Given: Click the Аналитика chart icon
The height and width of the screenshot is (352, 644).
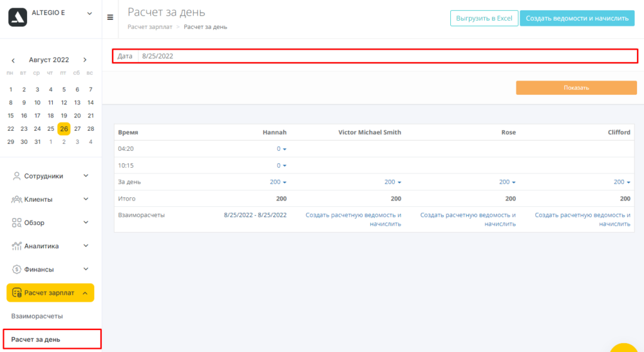Looking at the screenshot, I should 17,246.
